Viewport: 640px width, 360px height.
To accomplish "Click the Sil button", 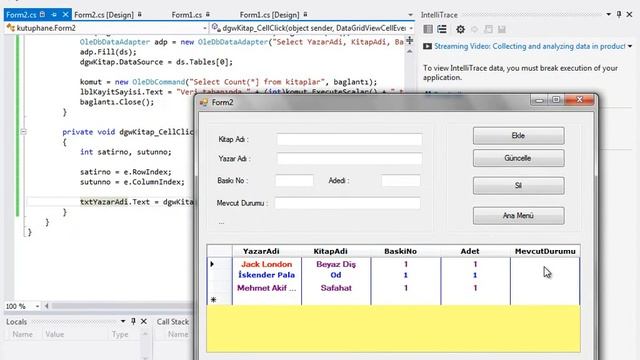I will (x=518, y=185).
